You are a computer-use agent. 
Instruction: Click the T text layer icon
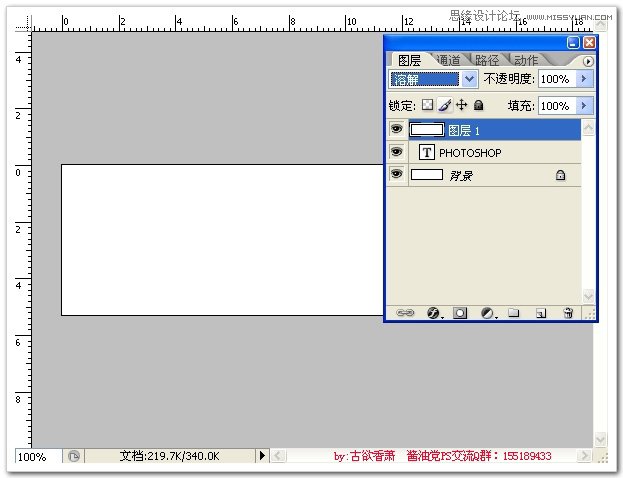426,152
